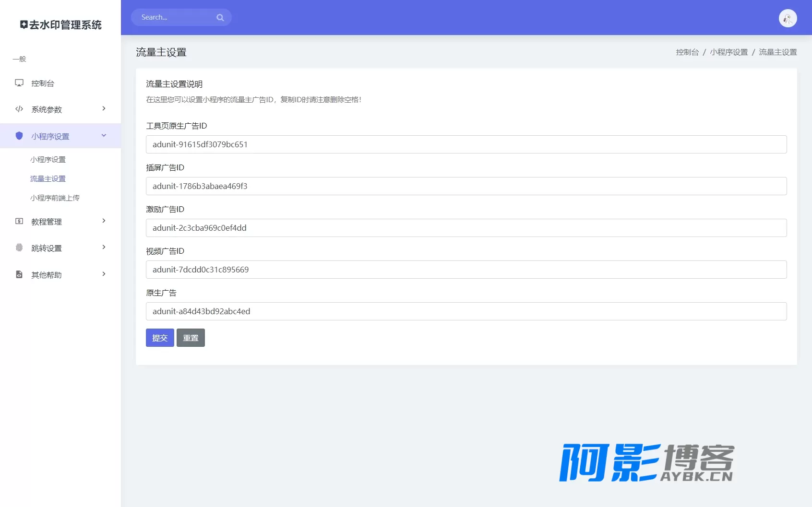The image size is (812, 507).
Task: Click the 小程序设置 shield icon
Action: coord(19,136)
